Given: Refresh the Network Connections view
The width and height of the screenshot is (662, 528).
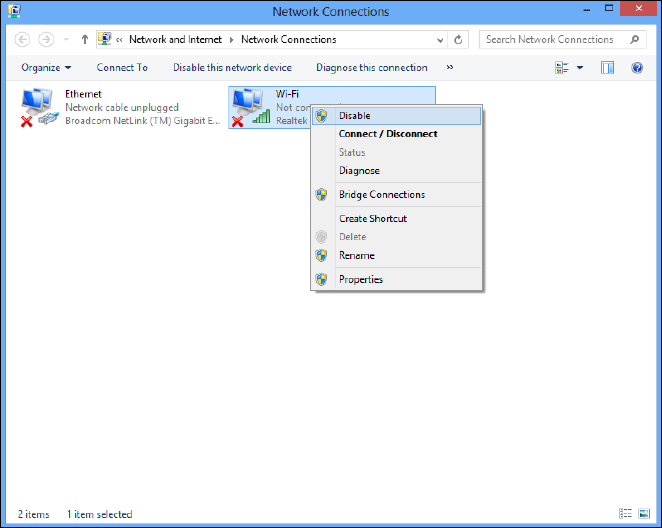Looking at the screenshot, I should pyautogui.click(x=458, y=40).
